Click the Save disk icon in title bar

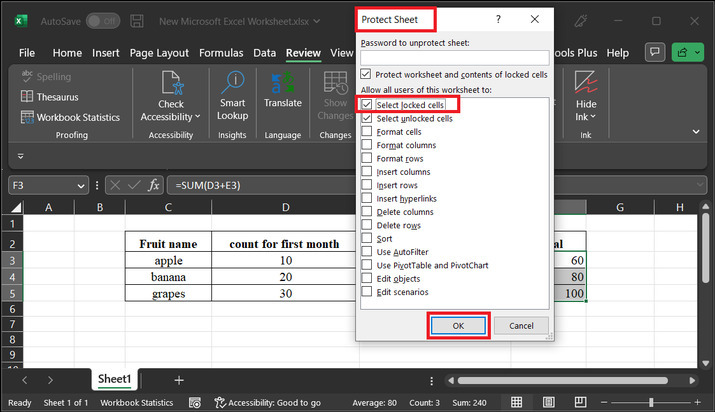tap(137, 21)
